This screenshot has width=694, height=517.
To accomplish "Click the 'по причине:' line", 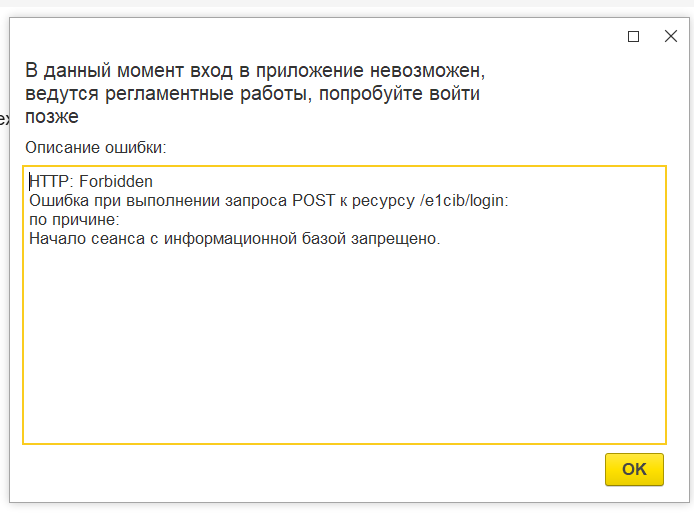I will click(x=74, y=220).
